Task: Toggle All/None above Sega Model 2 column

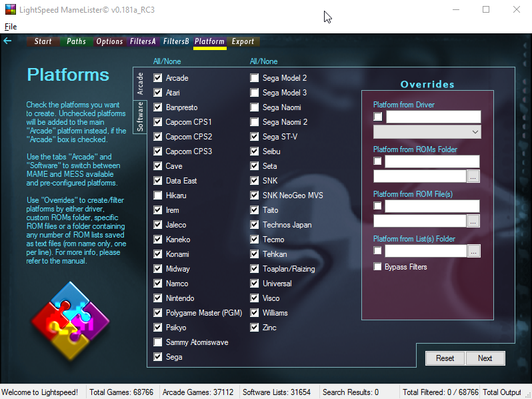Action: 263,61
